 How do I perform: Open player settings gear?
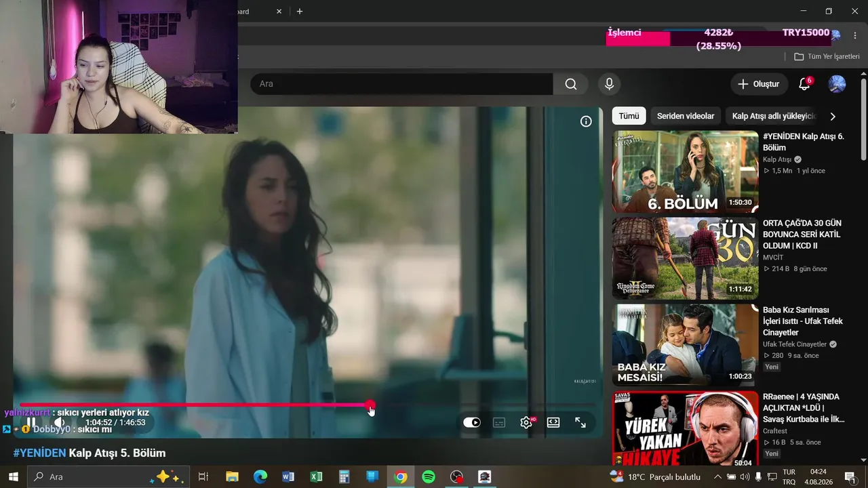pos(526,422)
